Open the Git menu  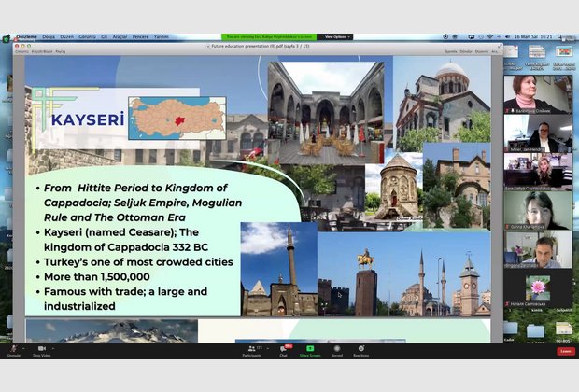click(105, 37)
